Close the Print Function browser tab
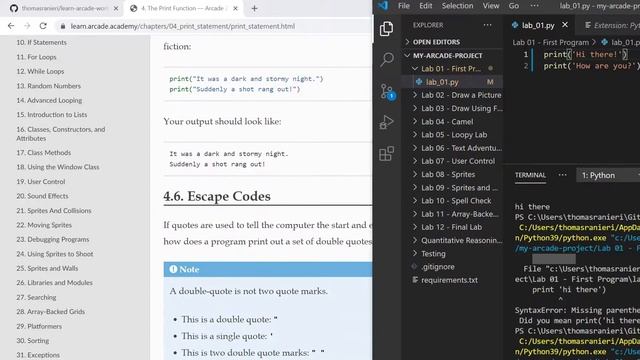Viewport: 640px width, 360px height. click(x=236, y=8)
